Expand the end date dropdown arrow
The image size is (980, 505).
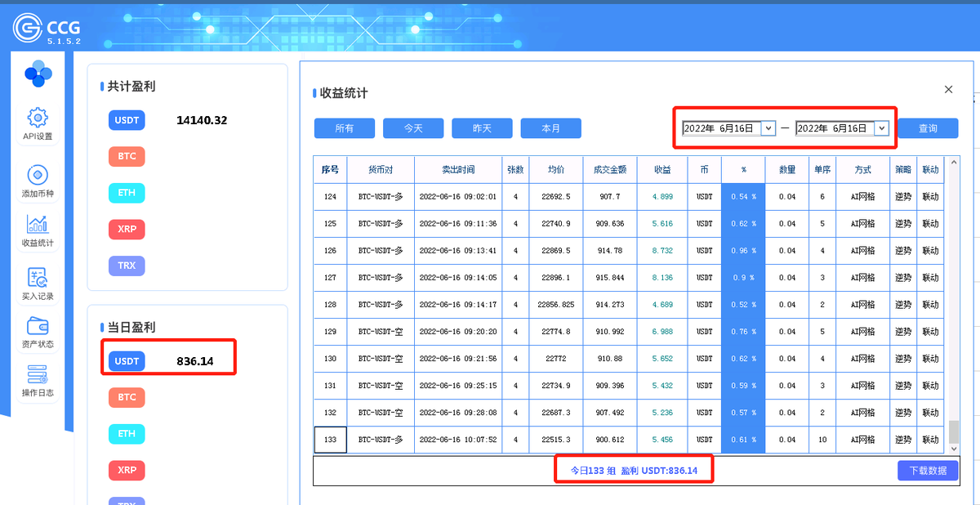(x=880, y=128)
